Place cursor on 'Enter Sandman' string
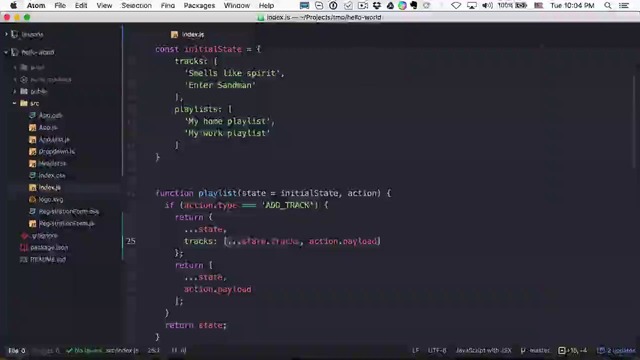Viewport: 640px width, 360px height. pos(220,85)
